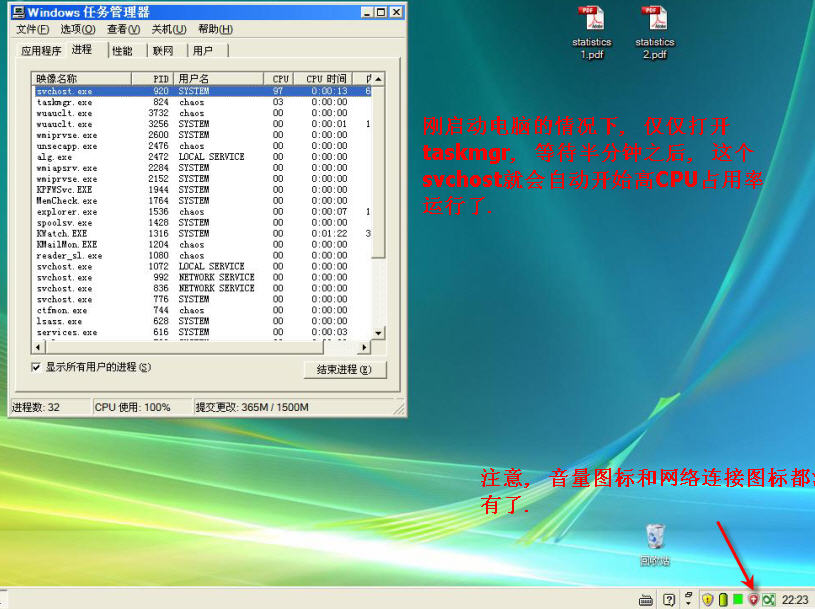Image resolution: width=815 pixels, height=609 pixels.
Task: Click the Task Manager title bar icon
Action: click(x=19, y=12)
